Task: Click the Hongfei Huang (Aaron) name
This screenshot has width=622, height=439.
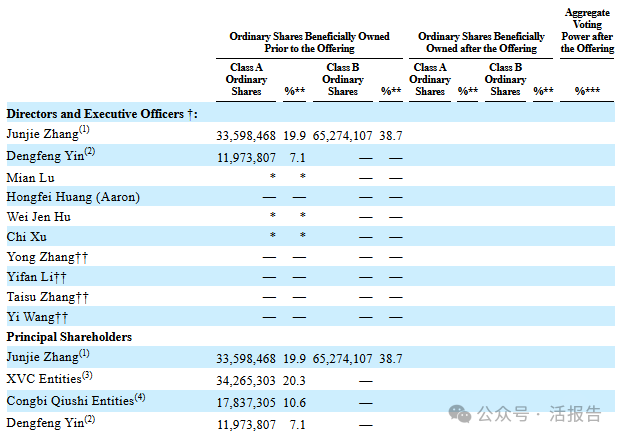Action: tap(73, 197)
